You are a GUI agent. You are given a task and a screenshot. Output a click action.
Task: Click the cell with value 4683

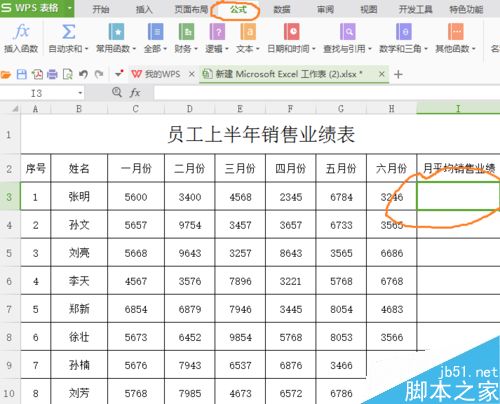(392, 309)
